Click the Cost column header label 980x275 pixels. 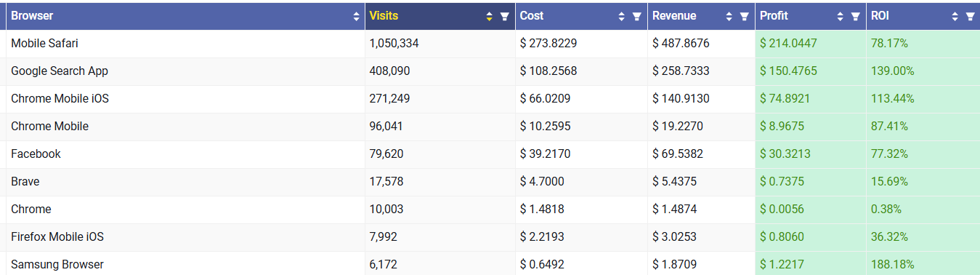pyautogui.click(x=532, y=16)
